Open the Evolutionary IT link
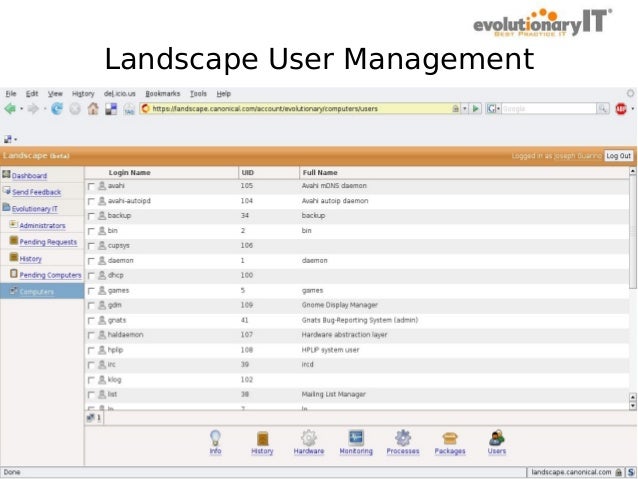This screenshot has height=479, width=638. tap(35, 209)
